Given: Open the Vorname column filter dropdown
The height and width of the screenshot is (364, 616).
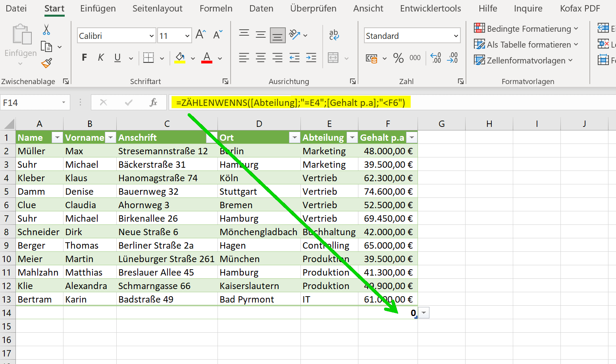Looking at the screenshot, I should (x=111, y=138).
